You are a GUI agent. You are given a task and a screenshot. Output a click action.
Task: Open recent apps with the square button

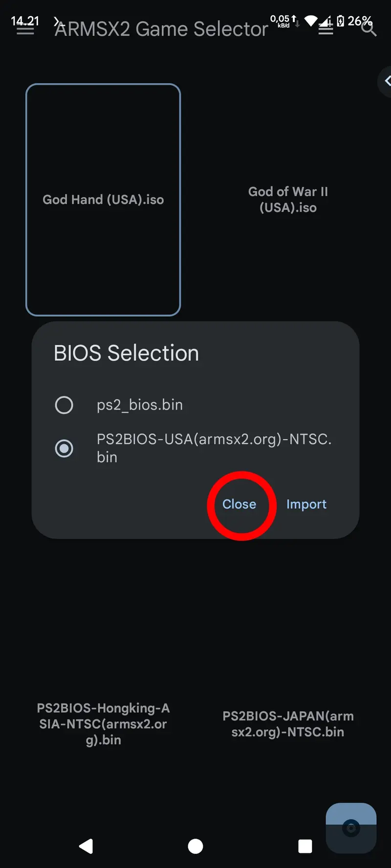(305, 847)
